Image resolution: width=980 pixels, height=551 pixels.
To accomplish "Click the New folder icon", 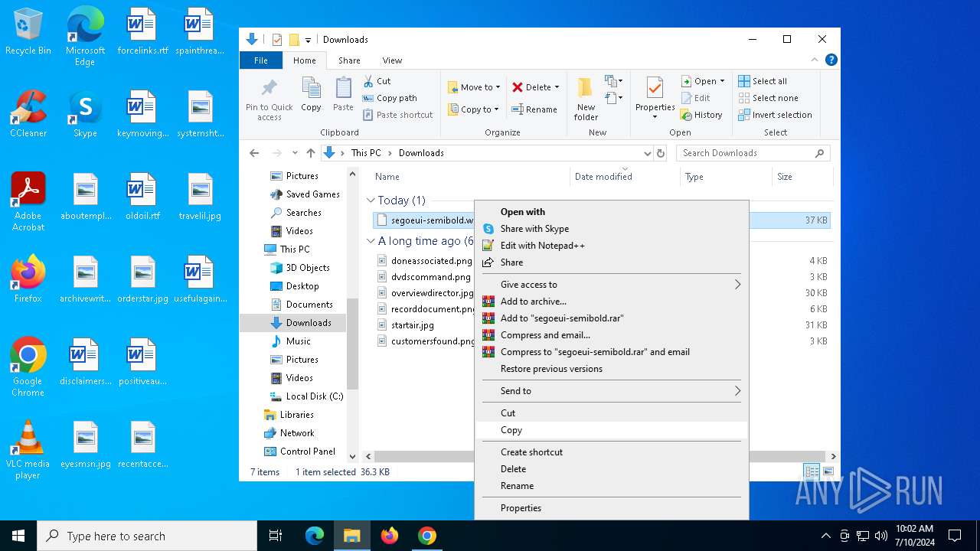I will pyautogui.click(x=586, y=88).
